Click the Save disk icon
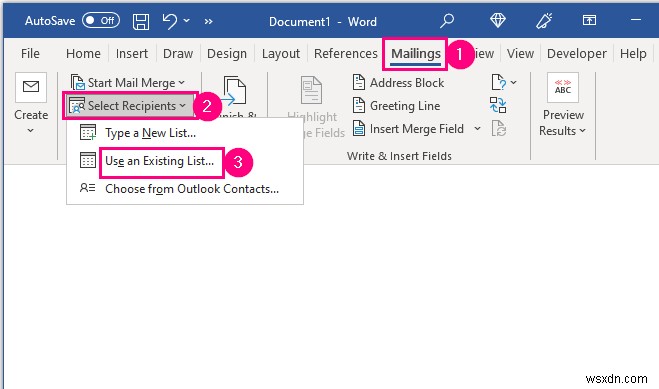This screenshot has height=389, width=659. pyautogui.click(x=141, y=21)
